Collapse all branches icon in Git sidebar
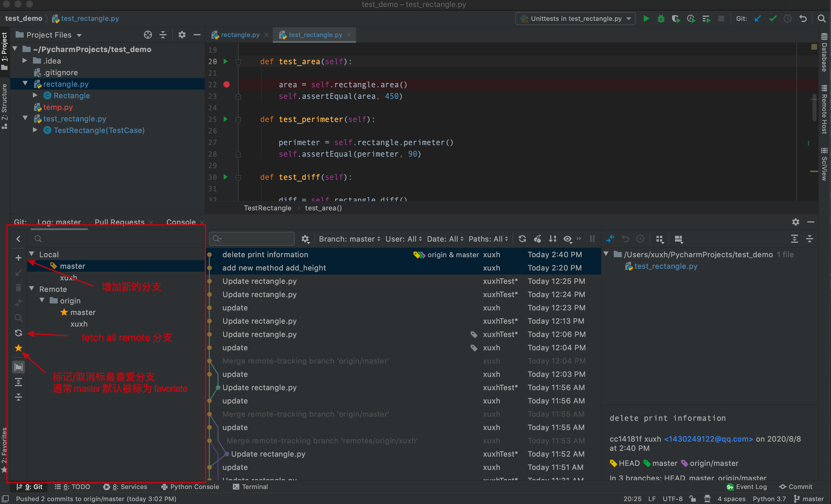This screenshot has height=504, width=831. click(x=18, y=397)
